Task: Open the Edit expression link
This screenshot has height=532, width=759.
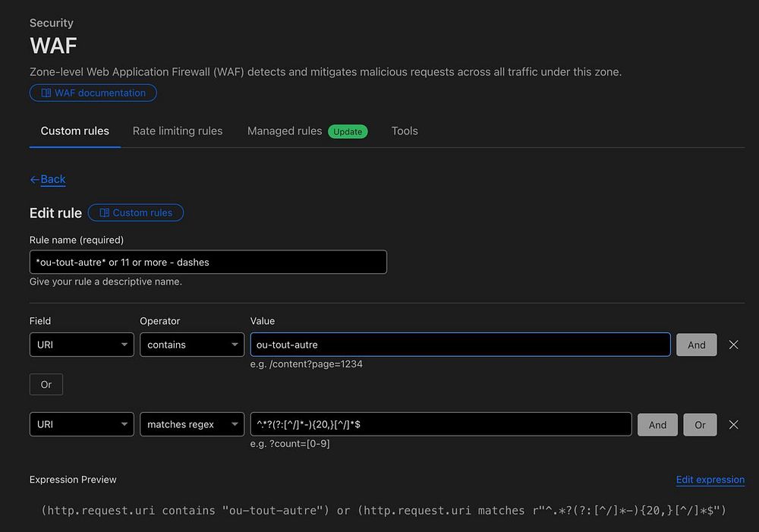Action: [x=710, y=480]
